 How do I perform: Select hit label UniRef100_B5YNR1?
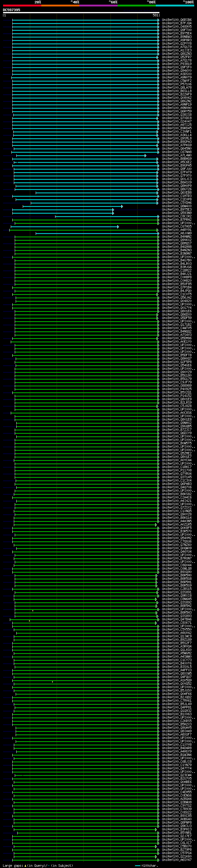[x=177, y=833]
